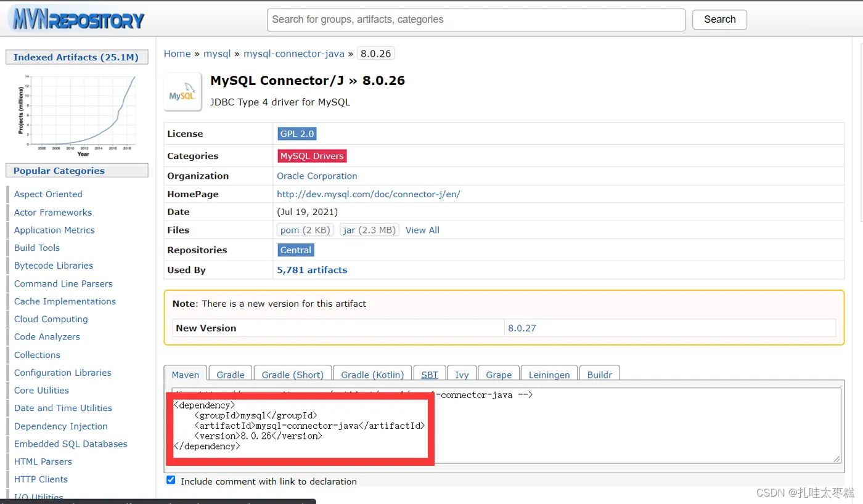
Task: Click inside the Maven dependency snippet textarea
Action: pos(506,425)
